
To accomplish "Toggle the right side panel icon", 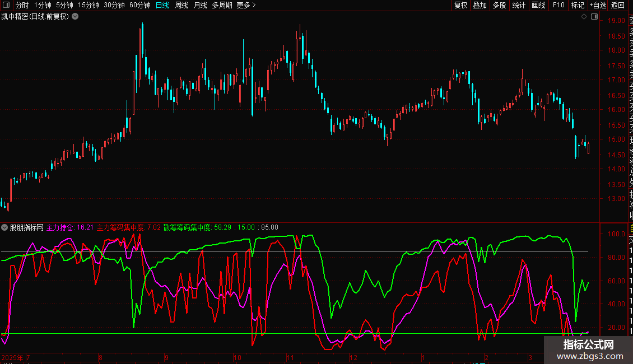I will pyautogui.click(x=594, y=17).
